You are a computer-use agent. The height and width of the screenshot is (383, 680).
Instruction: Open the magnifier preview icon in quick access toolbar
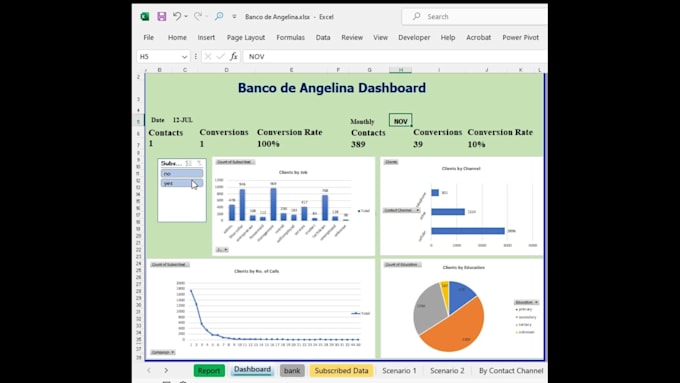tap(219, 16)
